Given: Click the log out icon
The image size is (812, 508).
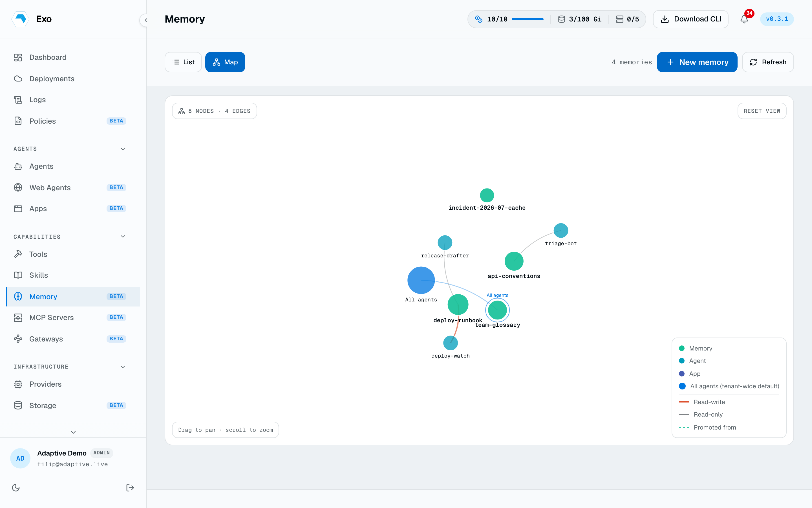Looking at the screenshot, I should click(x=130, y=487).
